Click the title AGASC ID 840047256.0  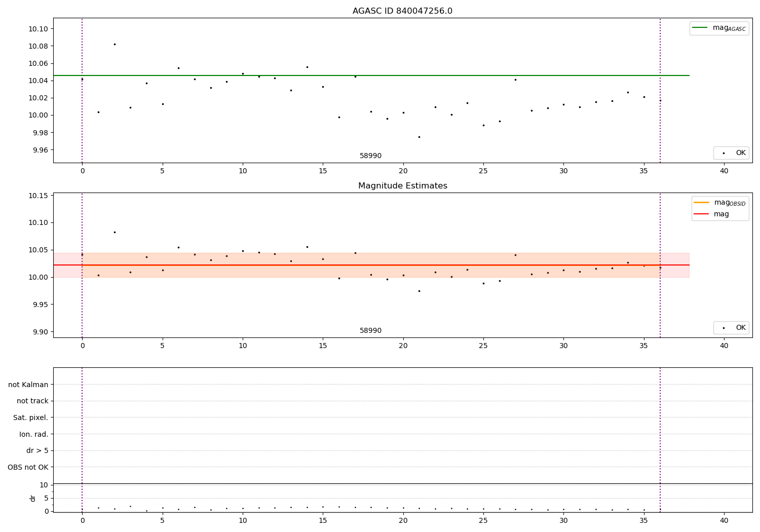[402, 11]
